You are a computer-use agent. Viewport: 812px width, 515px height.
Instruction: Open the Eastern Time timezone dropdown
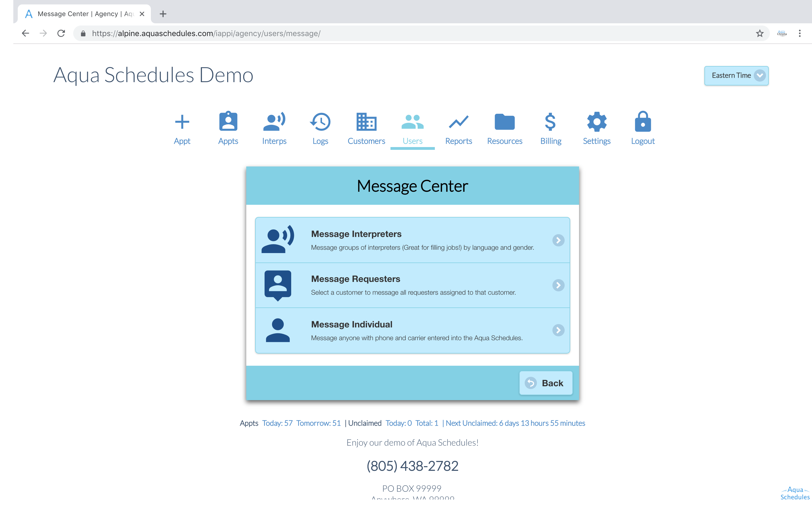[x=736, y=75]
